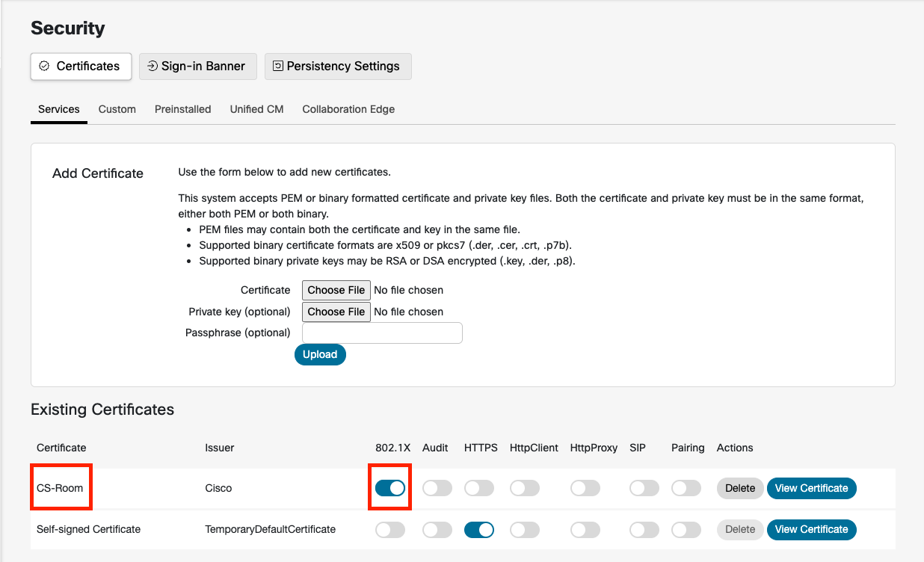Open the Sign-in Banner section

tap(198, 66)
